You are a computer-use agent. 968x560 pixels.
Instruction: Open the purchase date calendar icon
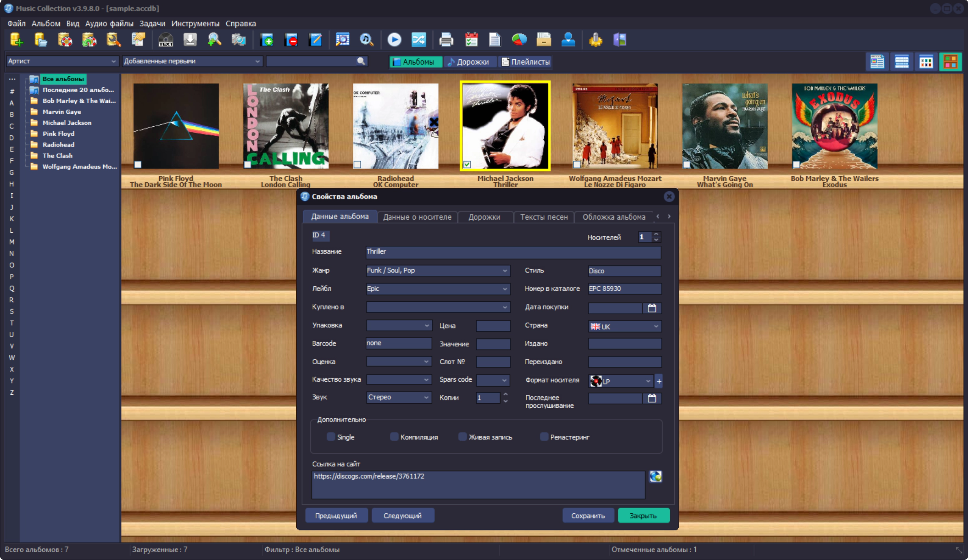652,308
